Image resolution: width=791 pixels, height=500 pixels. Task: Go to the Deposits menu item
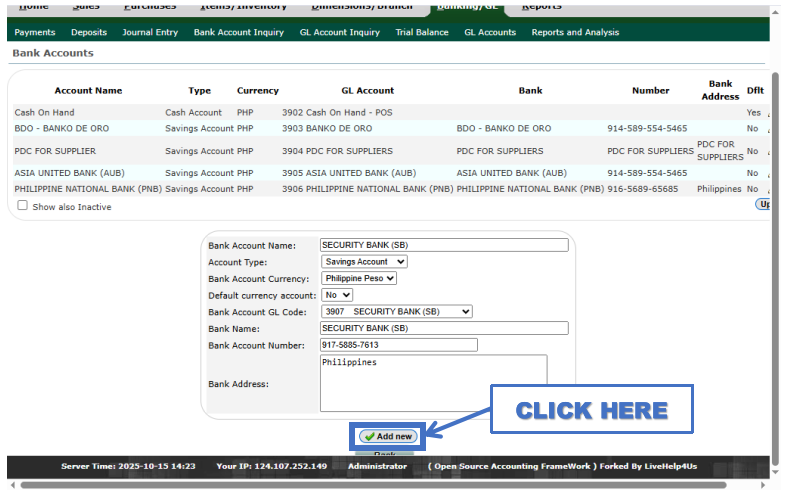[x=89, y=32]
